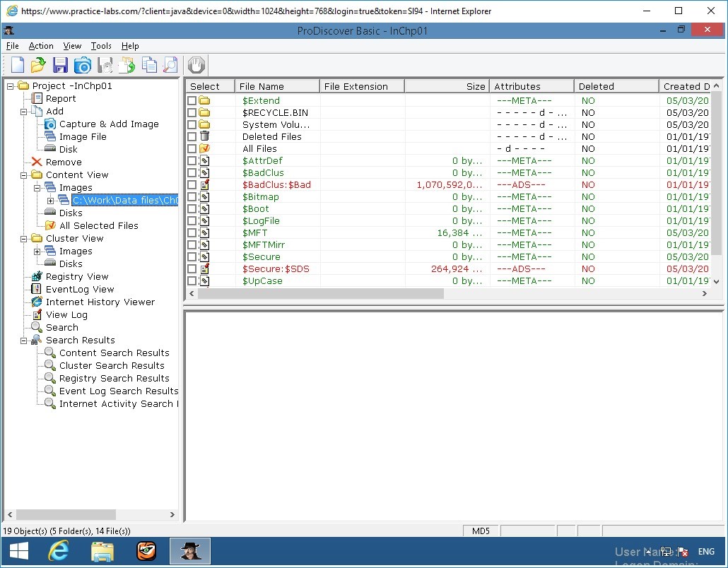
Task: Open the Tools menu
Action: point(101,46)
